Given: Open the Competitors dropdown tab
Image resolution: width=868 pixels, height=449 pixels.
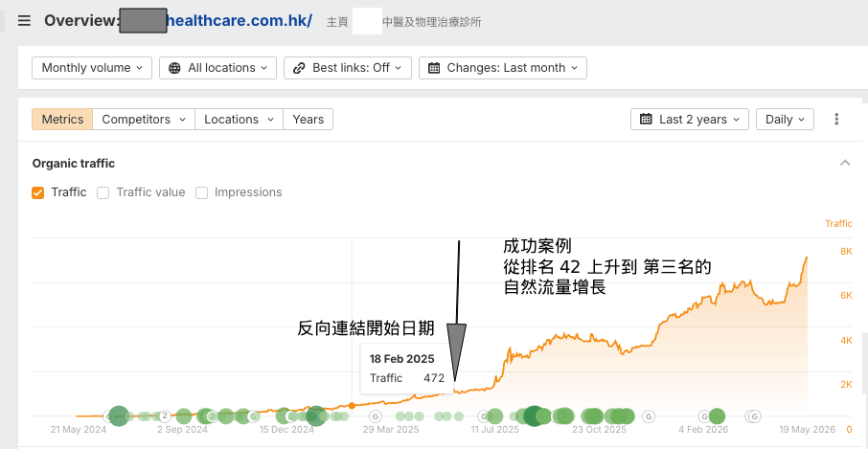Looking at the screenshot, I should [144, 120].
